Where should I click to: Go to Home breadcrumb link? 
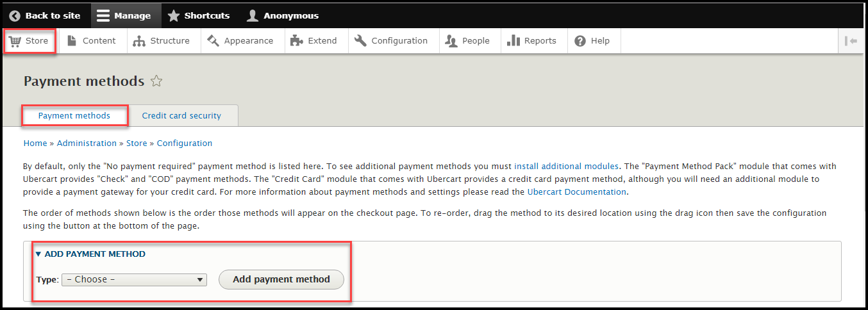point(35,143)
